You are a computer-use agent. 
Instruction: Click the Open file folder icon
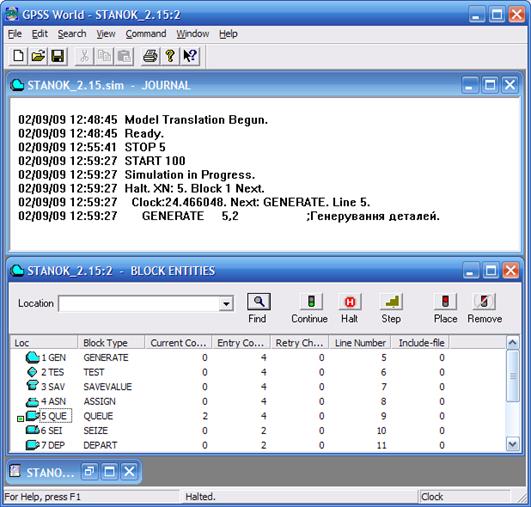click(38, 56)
